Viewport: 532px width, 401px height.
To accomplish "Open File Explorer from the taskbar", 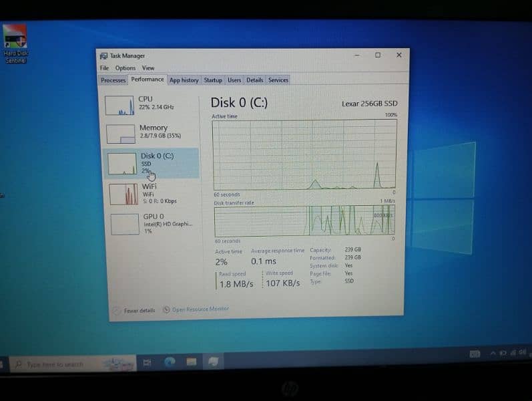I will click(x=192, y=362).
